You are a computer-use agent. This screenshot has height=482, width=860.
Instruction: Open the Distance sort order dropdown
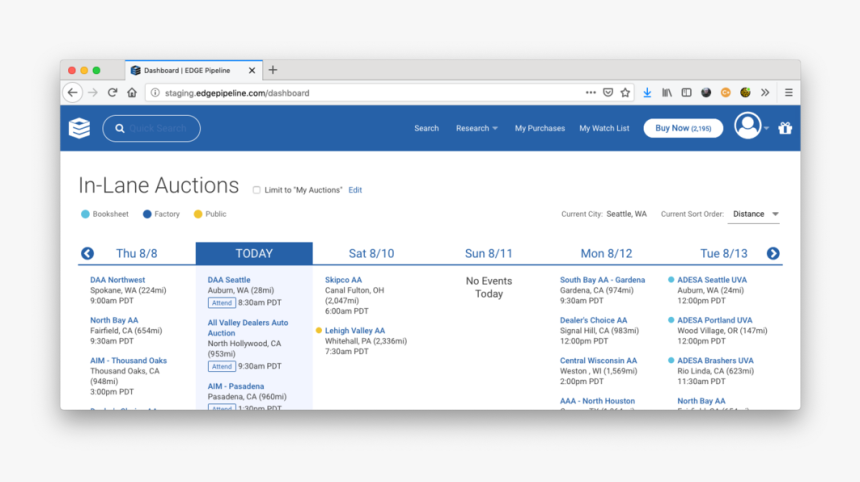click(755, 214)
